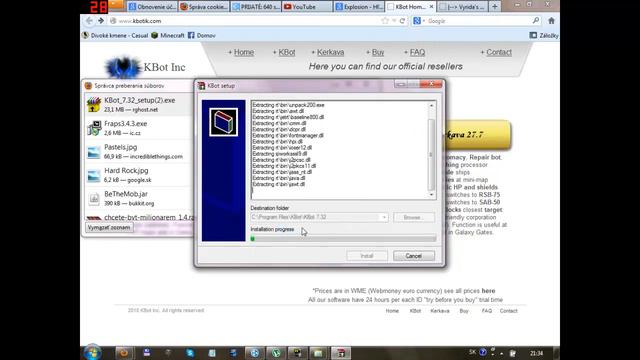The width and height of the screenshot is (640, 360).
Task: Open the Minecraft bookmark in bookmarks toolbar
Action: (168, 36)
